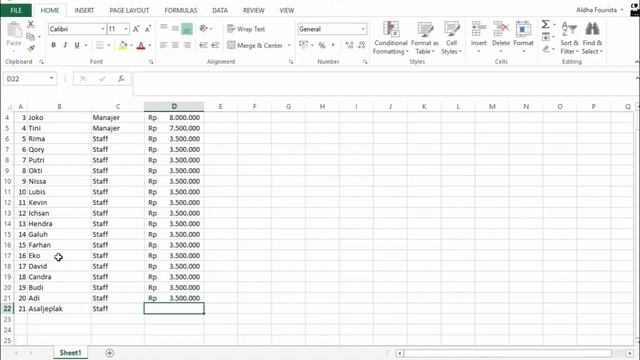
Task: Align text right
Action: [187, 45]
